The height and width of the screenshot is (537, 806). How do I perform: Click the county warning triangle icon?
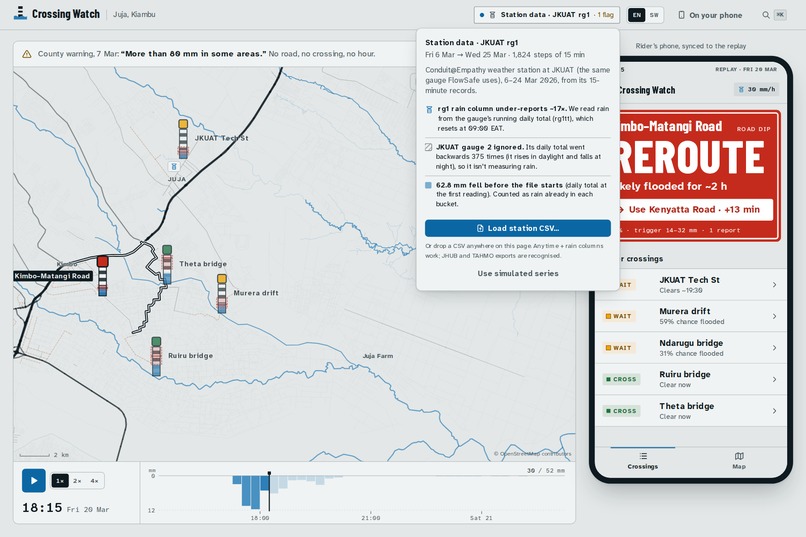27,54
